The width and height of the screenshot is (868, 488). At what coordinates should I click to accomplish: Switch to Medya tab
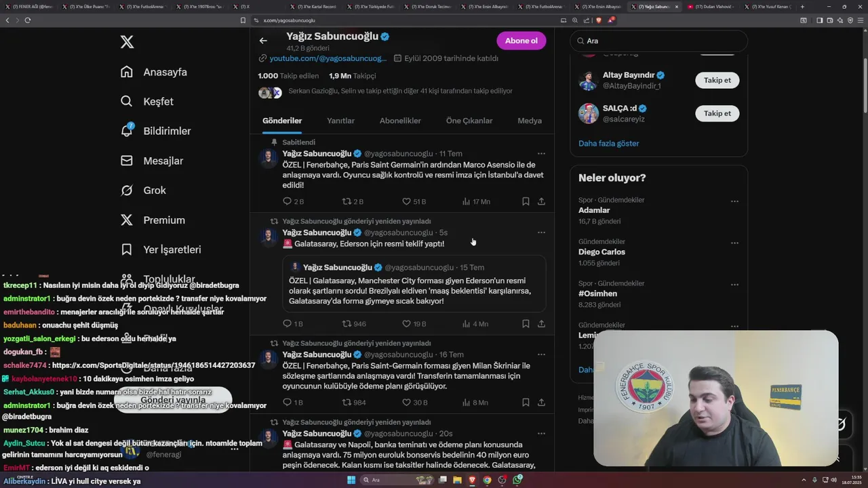tap(530, 121)
